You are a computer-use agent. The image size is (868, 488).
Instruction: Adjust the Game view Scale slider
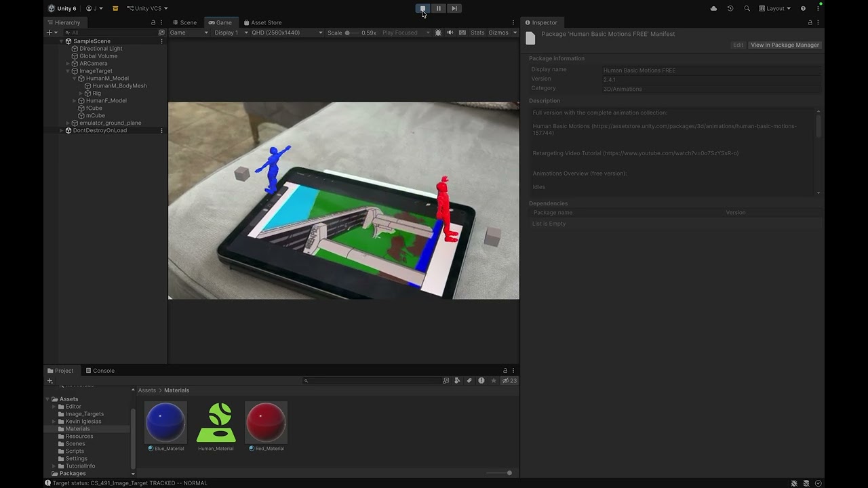(352, 33)
